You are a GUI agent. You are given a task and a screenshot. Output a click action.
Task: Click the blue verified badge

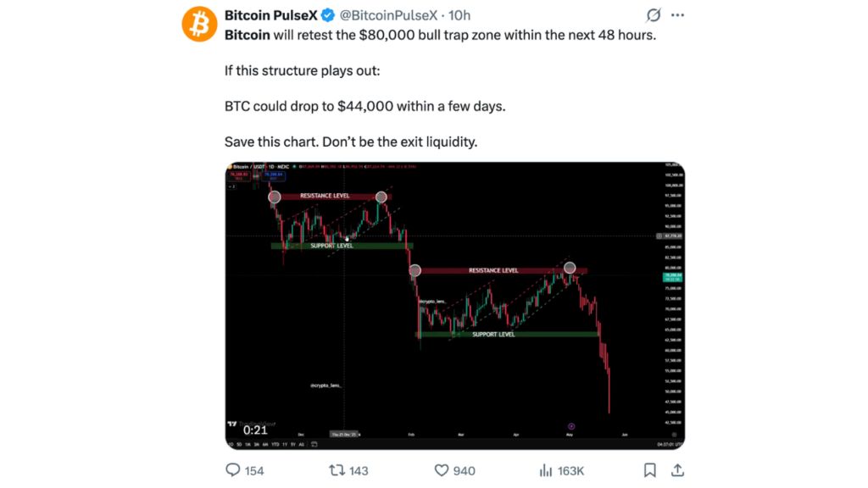point(328,15)
